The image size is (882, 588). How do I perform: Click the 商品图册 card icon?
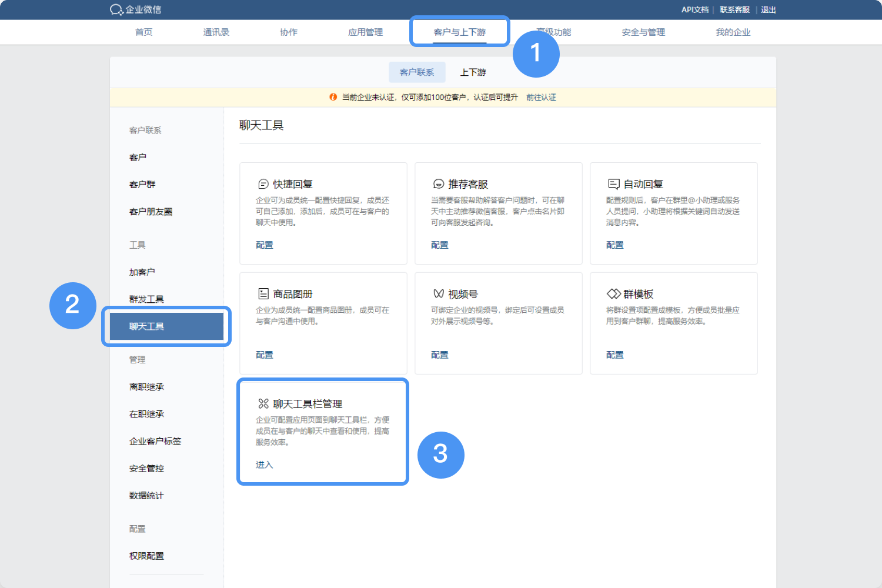[x=263, y=294]
